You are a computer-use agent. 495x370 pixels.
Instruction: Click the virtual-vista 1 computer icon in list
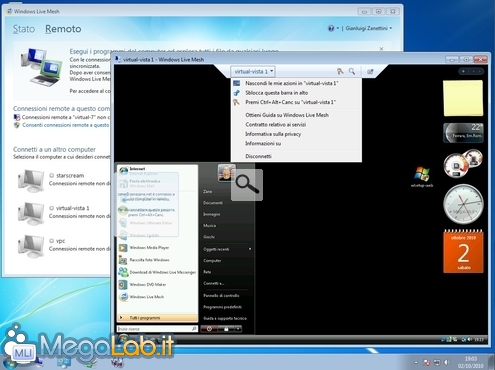tap(31, 213)
